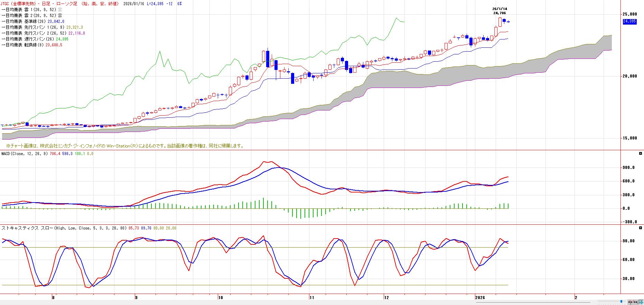Image resolution: width=644 pixels, height=305 pixels.
Task: Select the 転換線(9) legend entry
Action: (32, 45)
